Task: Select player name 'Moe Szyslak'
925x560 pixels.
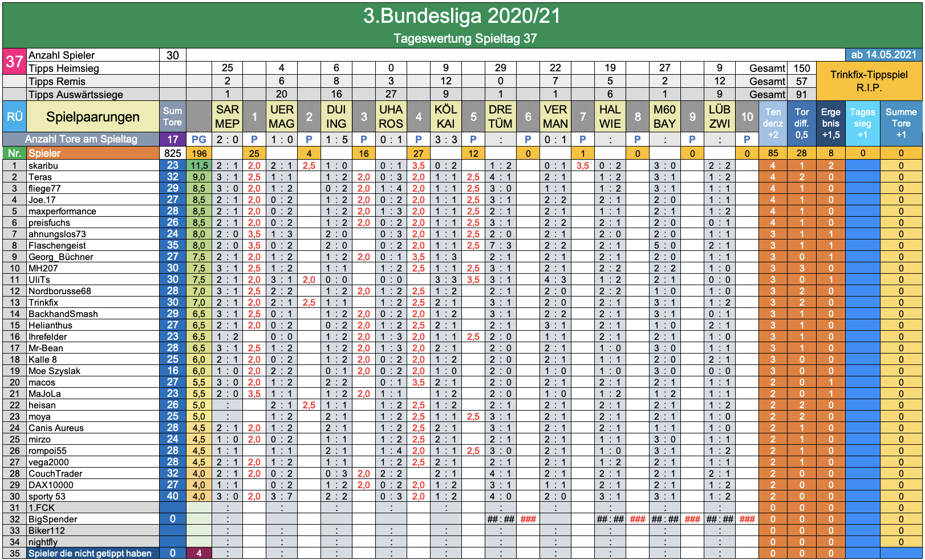Action: coord(54,371)
